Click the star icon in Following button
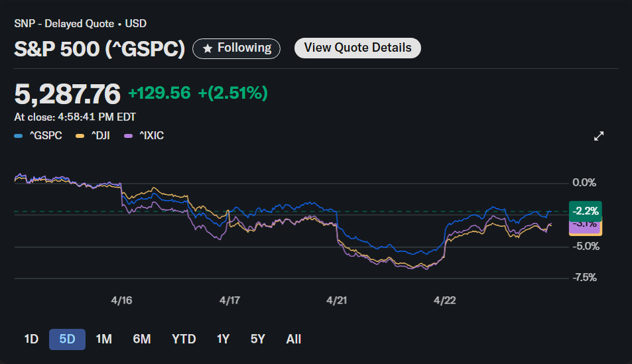Screen dimensions: 632x364 coord(208,49)
